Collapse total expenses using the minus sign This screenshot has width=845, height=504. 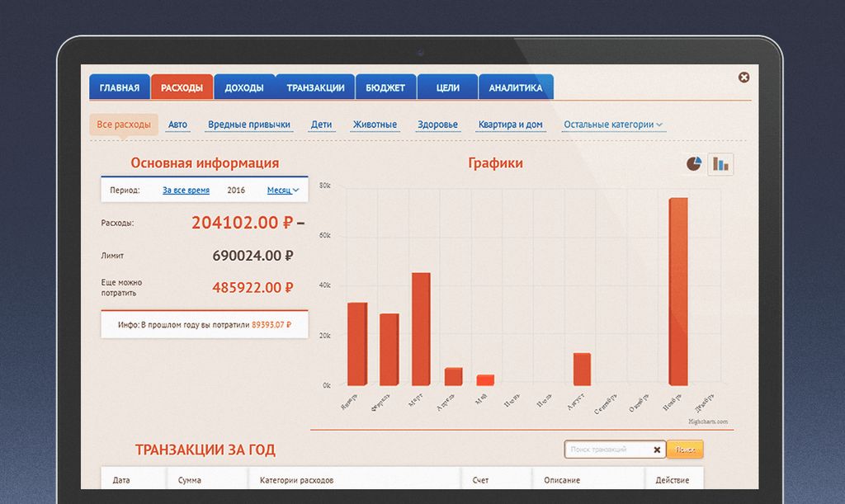click(x=300, y=223)
